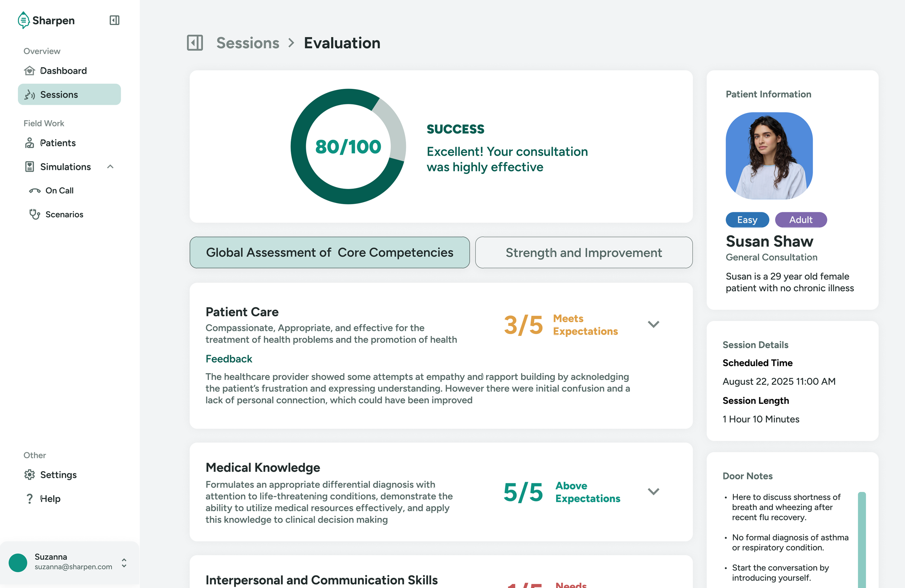This screenshot has width=905, height=588.
Task: Collapse the Simulations submenu chevron
Action: point(110,166)
